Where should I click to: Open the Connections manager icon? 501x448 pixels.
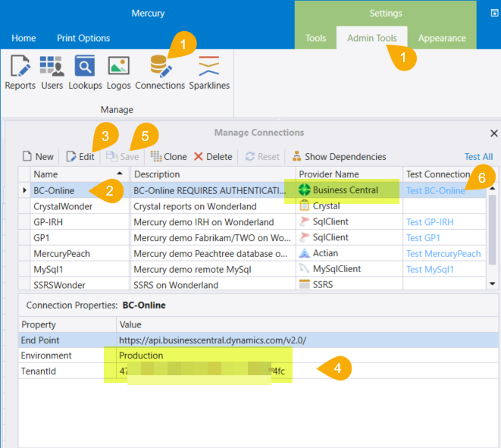tap(160, 72)
